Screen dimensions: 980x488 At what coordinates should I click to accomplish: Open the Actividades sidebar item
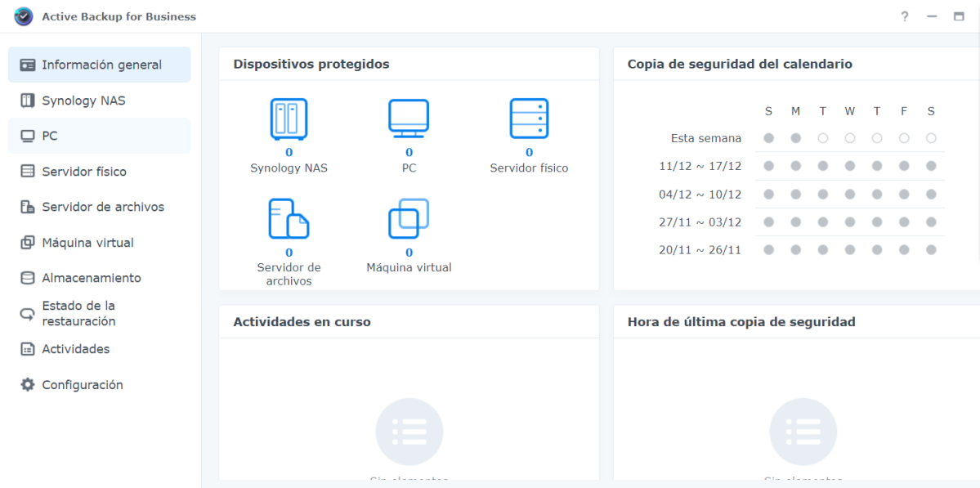[100, 349]
